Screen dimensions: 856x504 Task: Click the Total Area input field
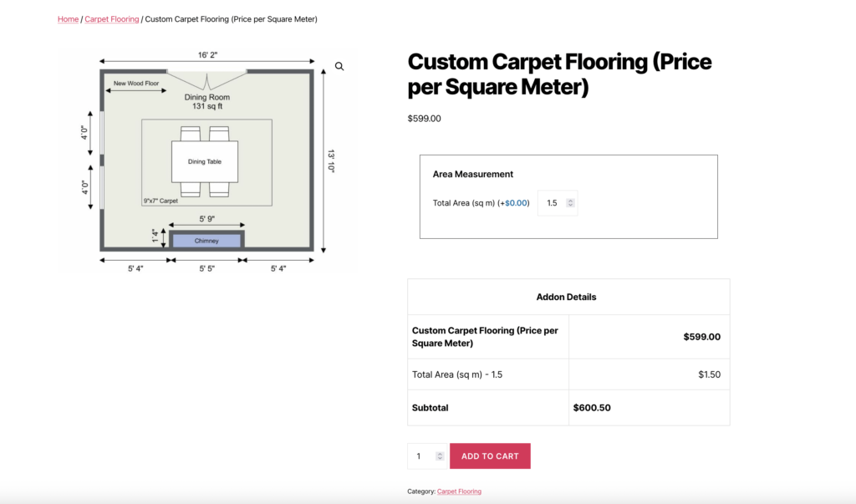coord(552,203)
